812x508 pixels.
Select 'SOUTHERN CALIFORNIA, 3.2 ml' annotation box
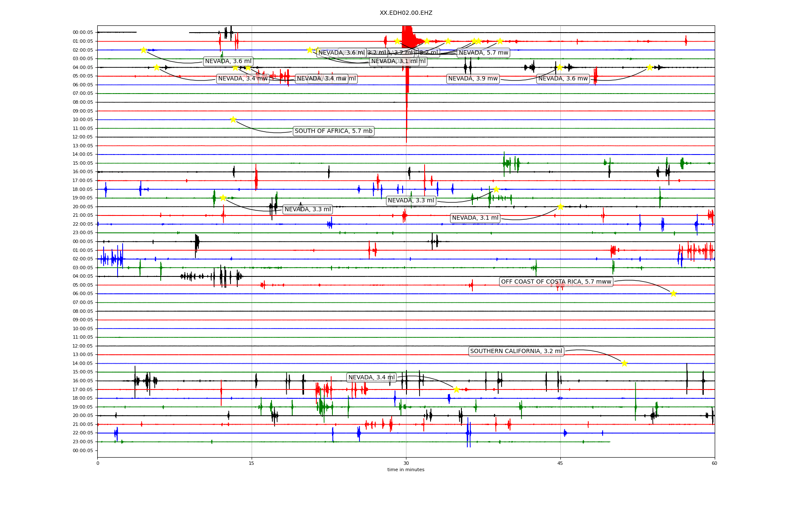click(x=516, y=351)
